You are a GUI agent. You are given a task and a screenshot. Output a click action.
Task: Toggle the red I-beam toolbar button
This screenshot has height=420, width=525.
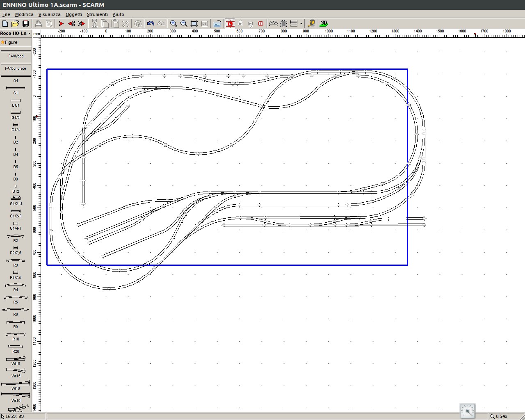point(260,24)
